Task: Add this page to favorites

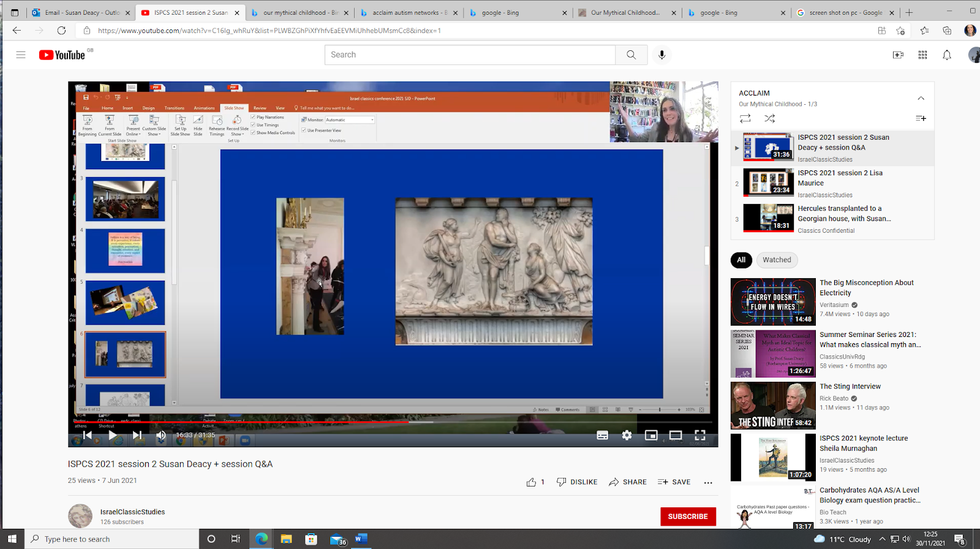Action: pyautogui.click(x=900, y=31)
